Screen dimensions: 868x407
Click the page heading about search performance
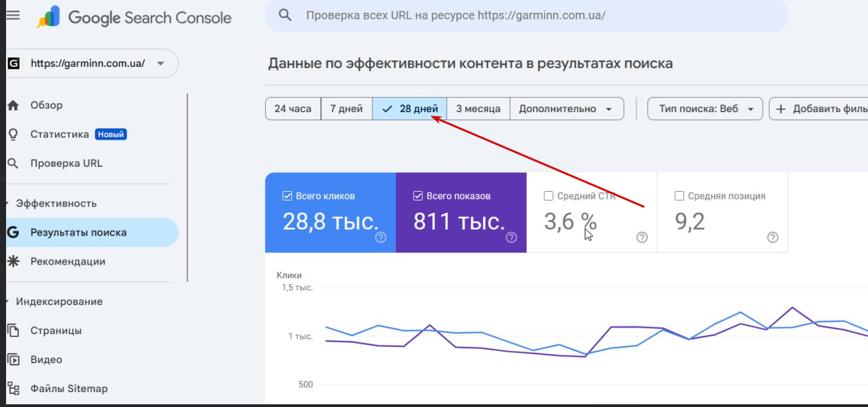[x=470, y=63]
